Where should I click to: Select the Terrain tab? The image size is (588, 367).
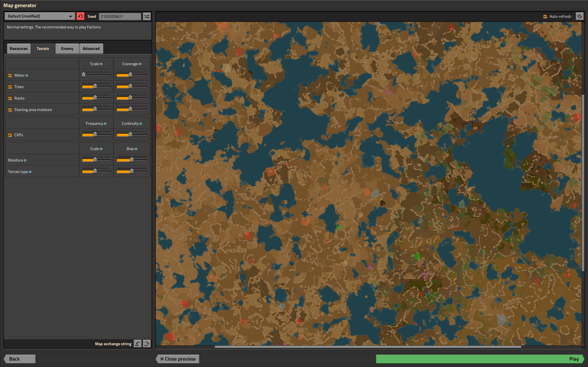click(43, 49)
